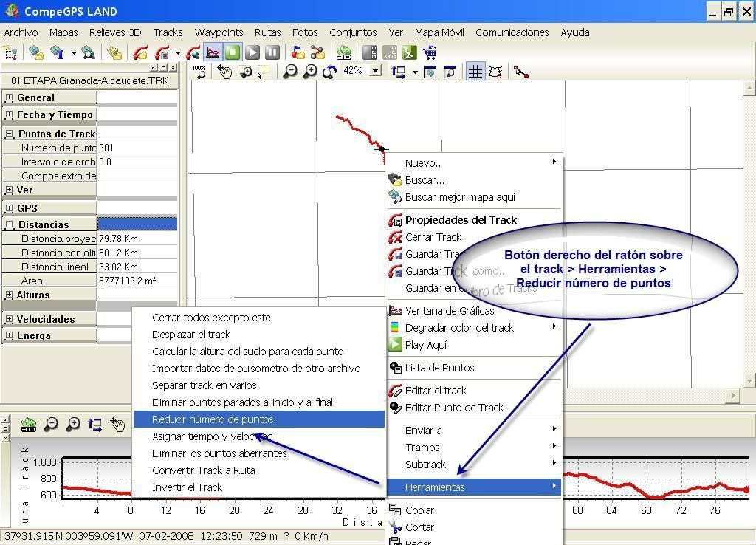This screenshot has width=756, height=545.
Task: Toggle the graph window button in main toolbar
Action: [x=213, y=52]
